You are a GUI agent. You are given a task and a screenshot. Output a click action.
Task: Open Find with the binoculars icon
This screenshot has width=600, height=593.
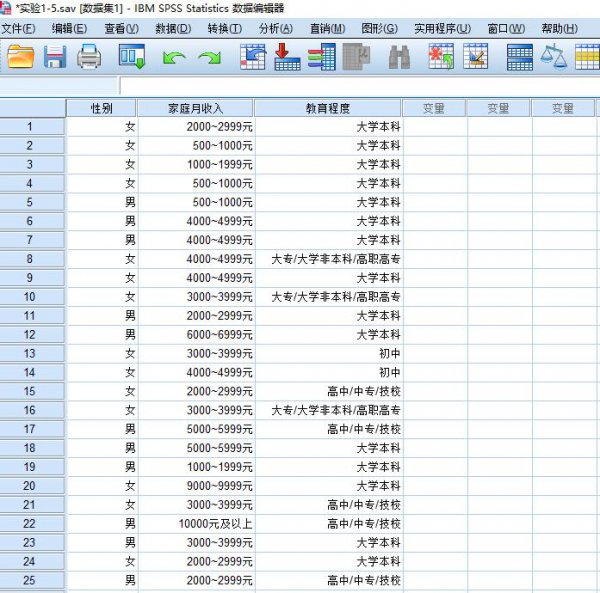click(x=399, y=57)
